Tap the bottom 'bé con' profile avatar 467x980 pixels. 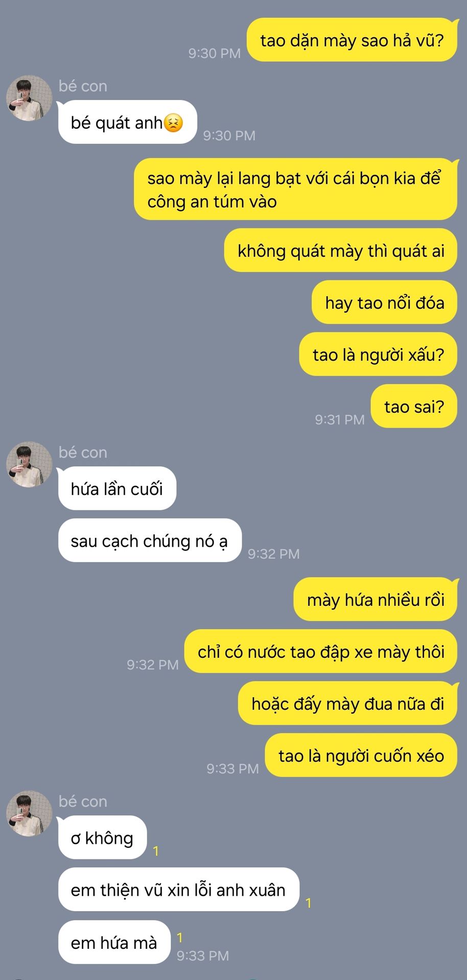click(29, 814)
